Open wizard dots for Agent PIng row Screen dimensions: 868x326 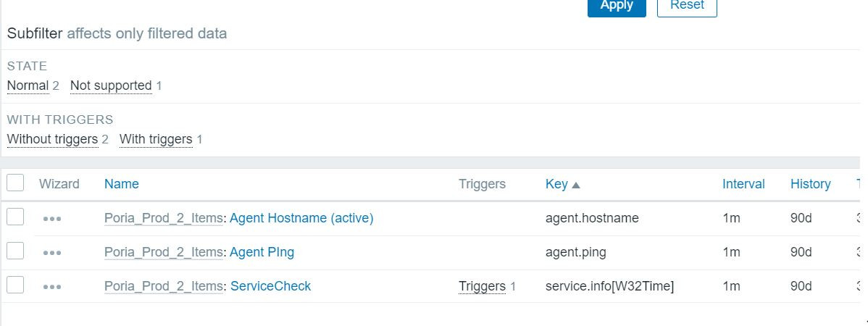pyautogui.click(x=52, y=253)
